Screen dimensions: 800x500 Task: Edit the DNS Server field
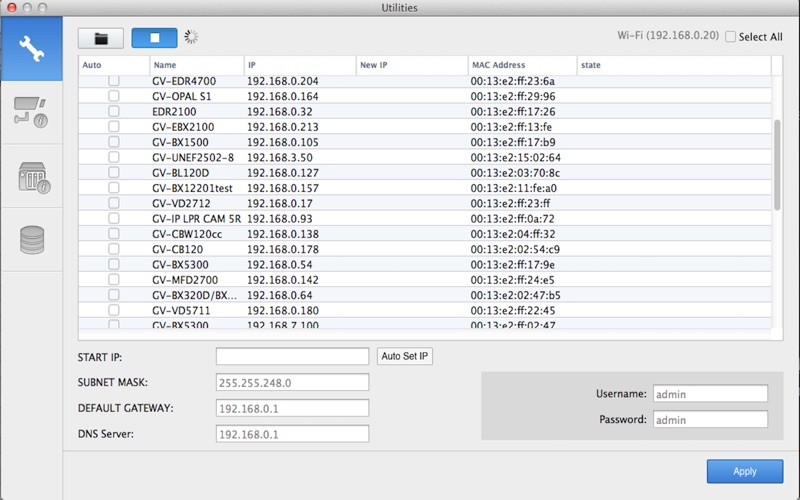click(292, 434)
